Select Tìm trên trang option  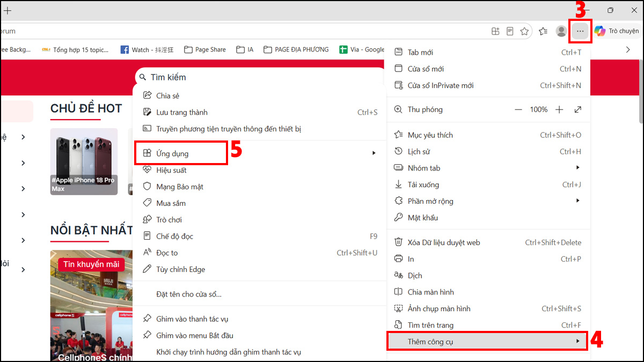[x=488, y=325]
